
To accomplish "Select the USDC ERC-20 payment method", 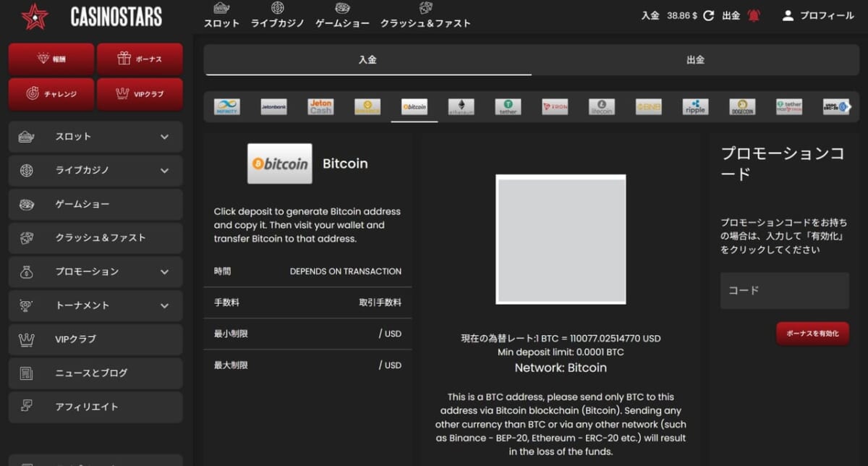I will pyautogui.click(x=836, y=107).
